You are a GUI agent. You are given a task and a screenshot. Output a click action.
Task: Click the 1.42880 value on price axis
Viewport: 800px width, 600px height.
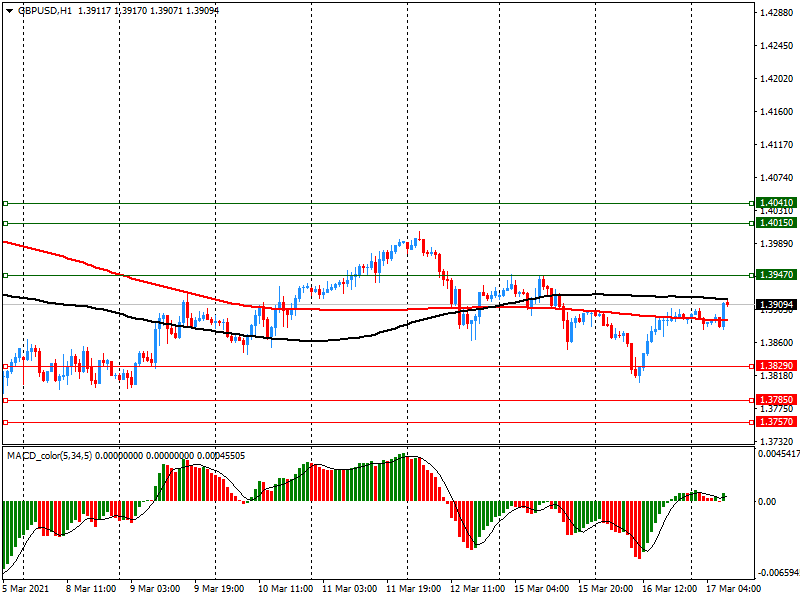(x=777, y=13)
